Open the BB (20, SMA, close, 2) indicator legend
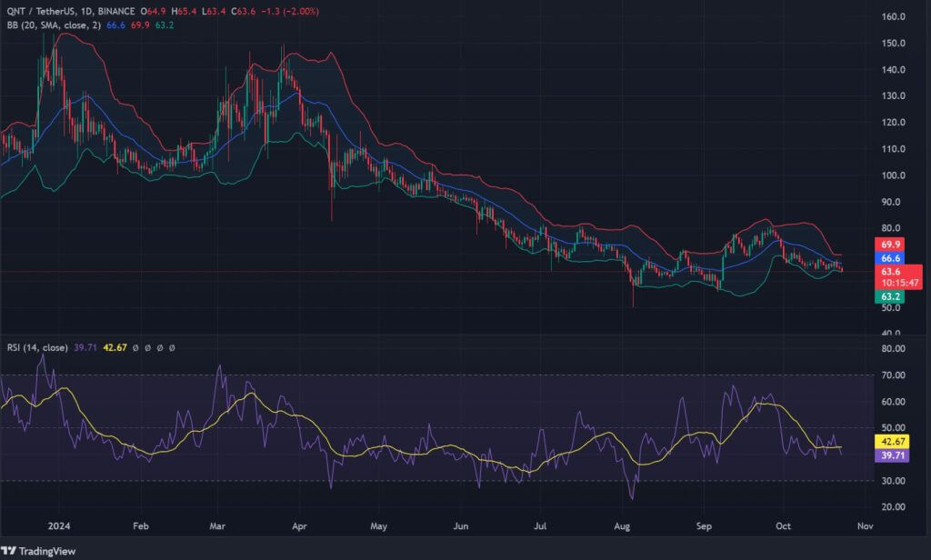 [54, 25]
